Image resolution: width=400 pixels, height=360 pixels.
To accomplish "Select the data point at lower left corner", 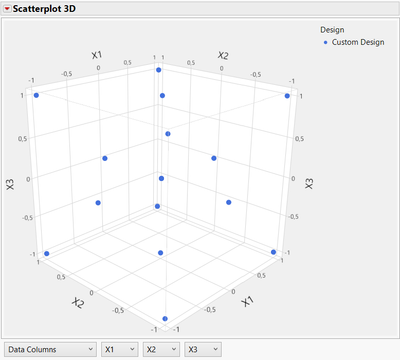I will point(47,254).
